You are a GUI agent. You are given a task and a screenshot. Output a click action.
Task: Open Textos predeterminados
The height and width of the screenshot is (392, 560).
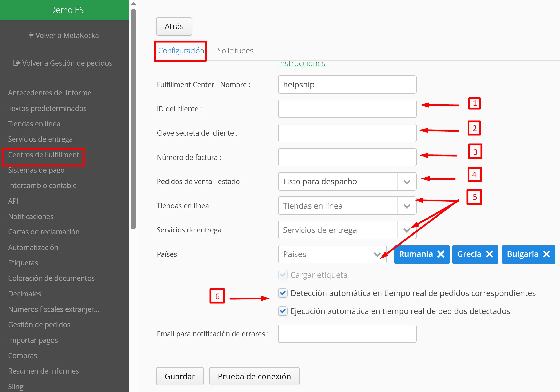click(47, 108)
